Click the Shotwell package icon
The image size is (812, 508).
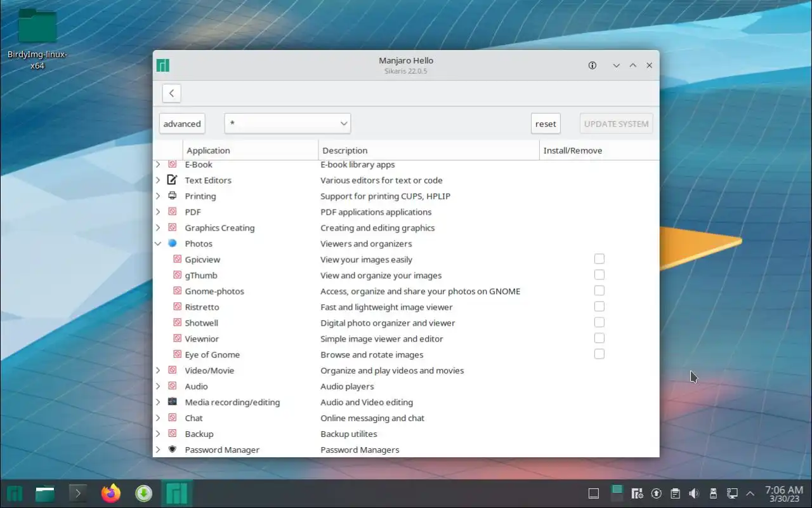tap(178, 323)
